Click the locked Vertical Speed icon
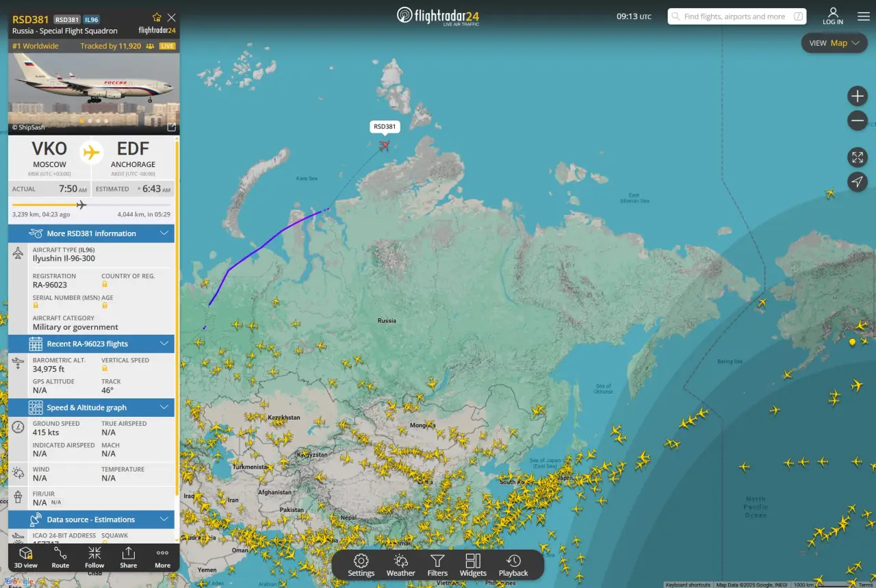This screenshot has width=876, height=588. (105, 368)
